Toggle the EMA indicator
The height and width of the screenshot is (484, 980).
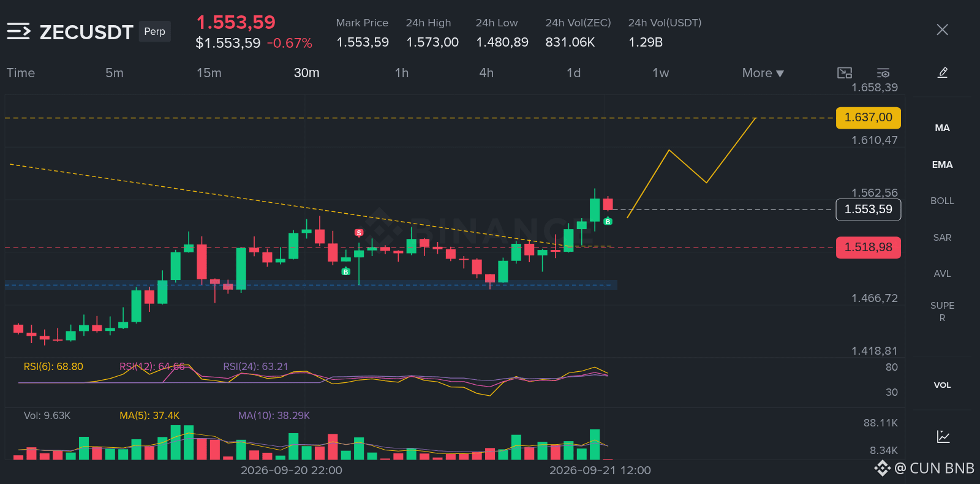pyautogui.click(x=942, y=165)
